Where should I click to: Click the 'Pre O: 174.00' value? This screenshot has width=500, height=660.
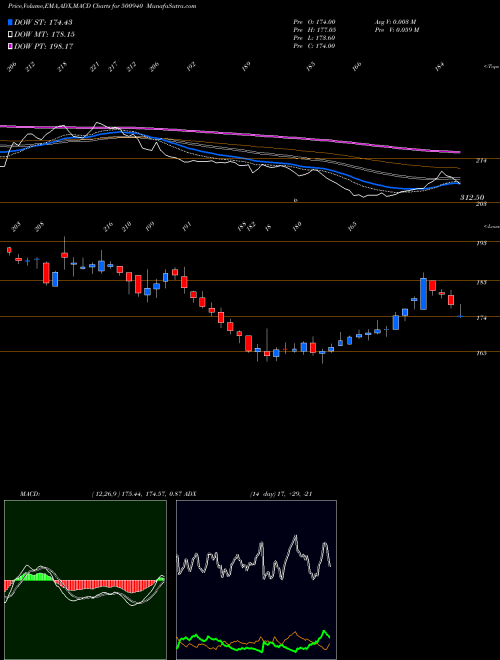pyautogui.click(x=314, y=22)
